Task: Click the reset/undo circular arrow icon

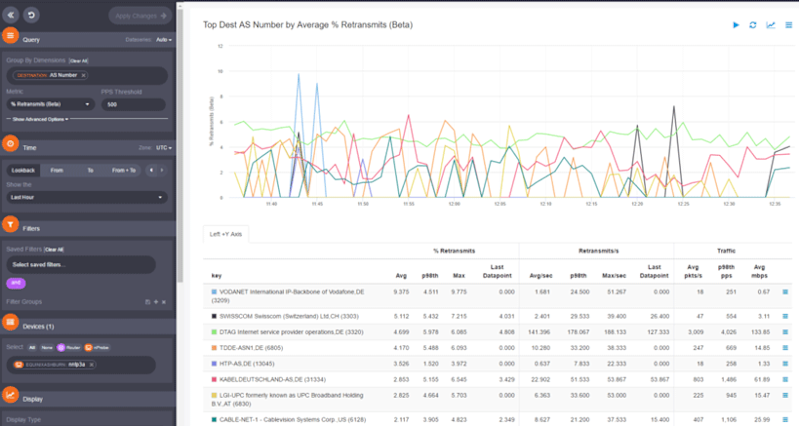Action: click(x=31, y=15)
